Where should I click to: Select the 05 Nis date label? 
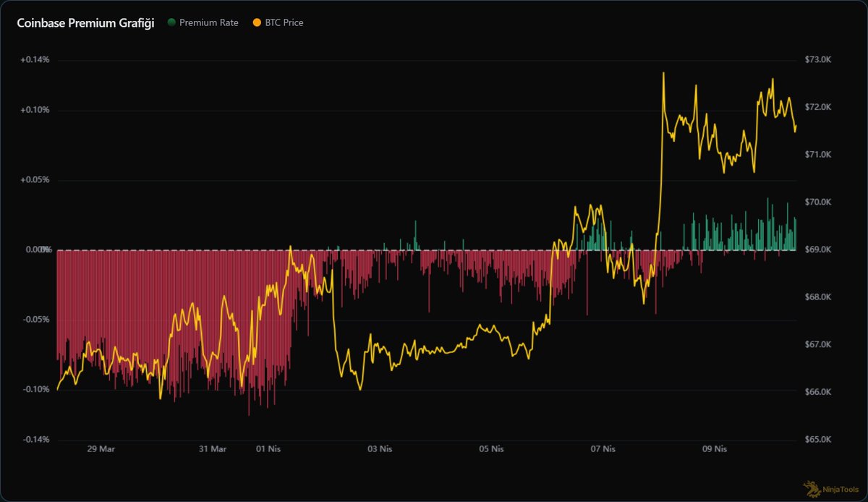coord(491,449)
